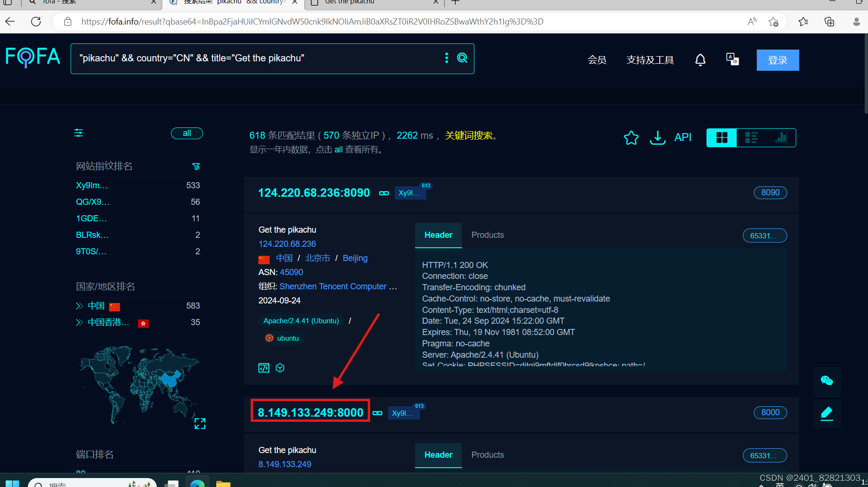This screenshot has height=487, width=868.
Task: Filter by QG/X9... fingerprint
Action: 93,202
